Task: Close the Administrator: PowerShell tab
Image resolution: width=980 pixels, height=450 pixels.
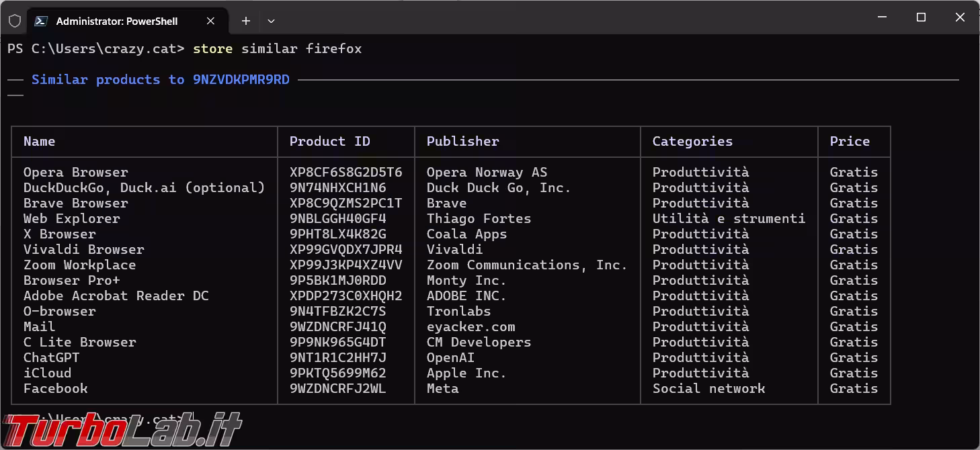Action: 210,21
